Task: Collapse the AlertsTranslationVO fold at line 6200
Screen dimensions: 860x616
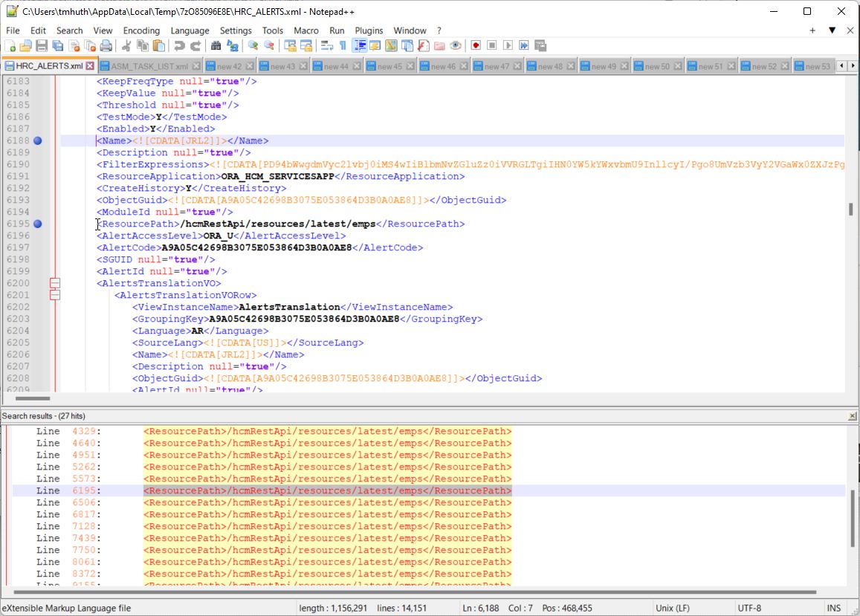Action: pyautogui.click(x=54, y=283)
